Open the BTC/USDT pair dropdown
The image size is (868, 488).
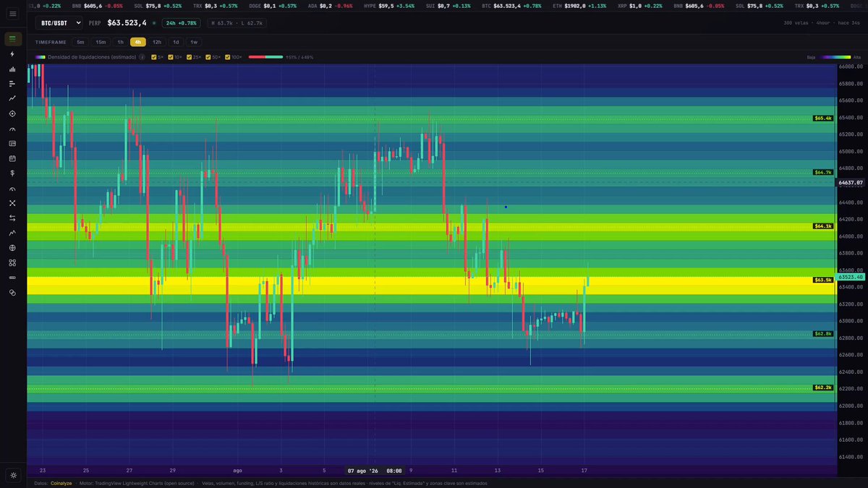click(x=59, y=22)
